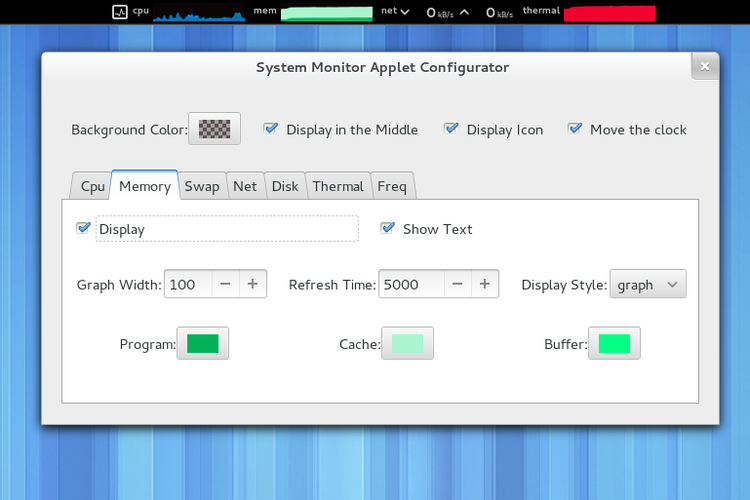Open the Display Style dropdown
Screen dimensions: 750x500
coord(648,284)
